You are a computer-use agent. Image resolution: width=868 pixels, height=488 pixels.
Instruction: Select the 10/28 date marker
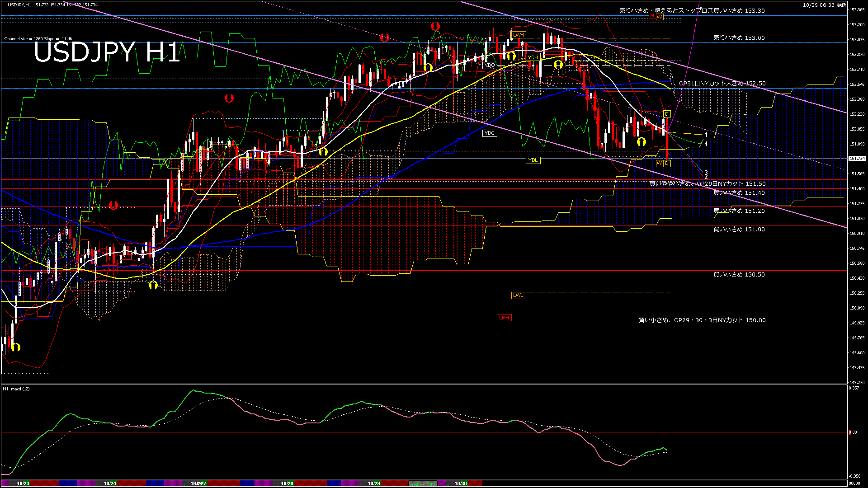point(287,483)
